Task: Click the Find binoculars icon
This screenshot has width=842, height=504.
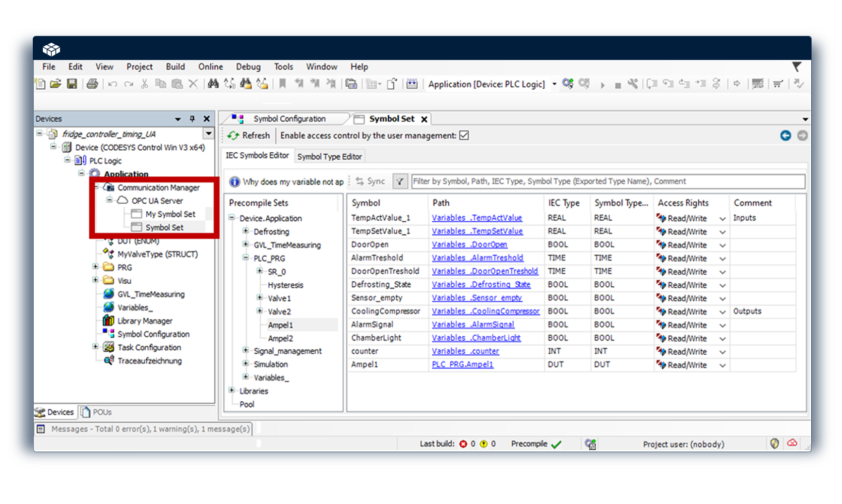Action: coord(213,84)
